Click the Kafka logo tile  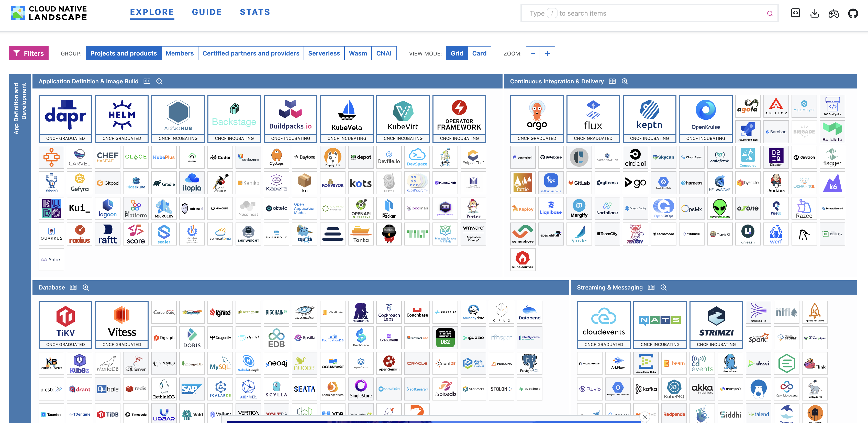pyautogui.click(x=646, y=389)
